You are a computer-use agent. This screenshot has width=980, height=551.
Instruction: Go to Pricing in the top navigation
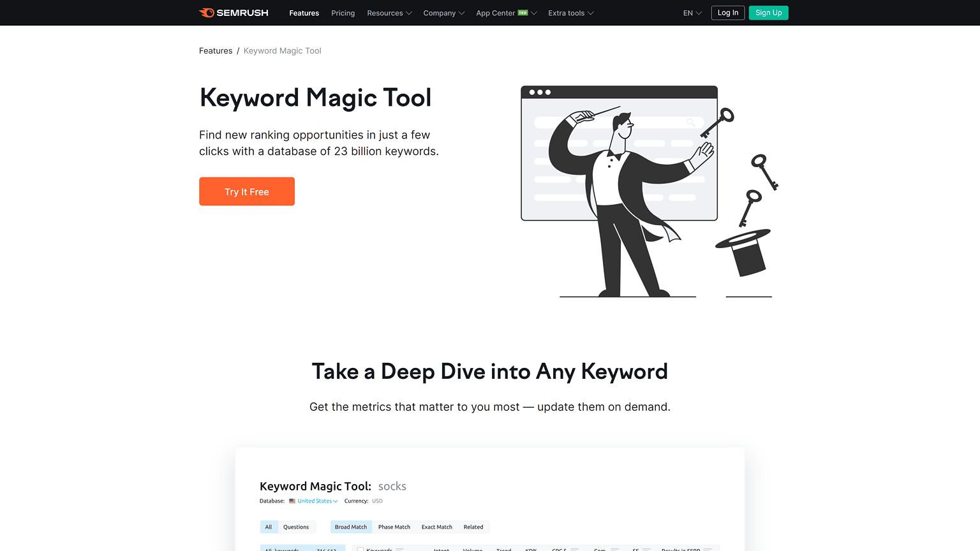point(343,13)
